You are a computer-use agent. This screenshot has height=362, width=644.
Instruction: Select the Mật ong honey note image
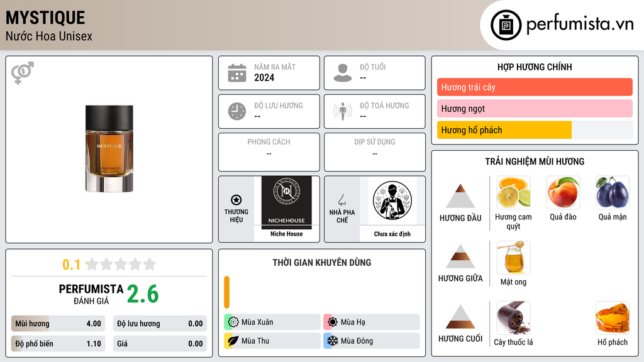pyautogui.click(x=513, y=258)
